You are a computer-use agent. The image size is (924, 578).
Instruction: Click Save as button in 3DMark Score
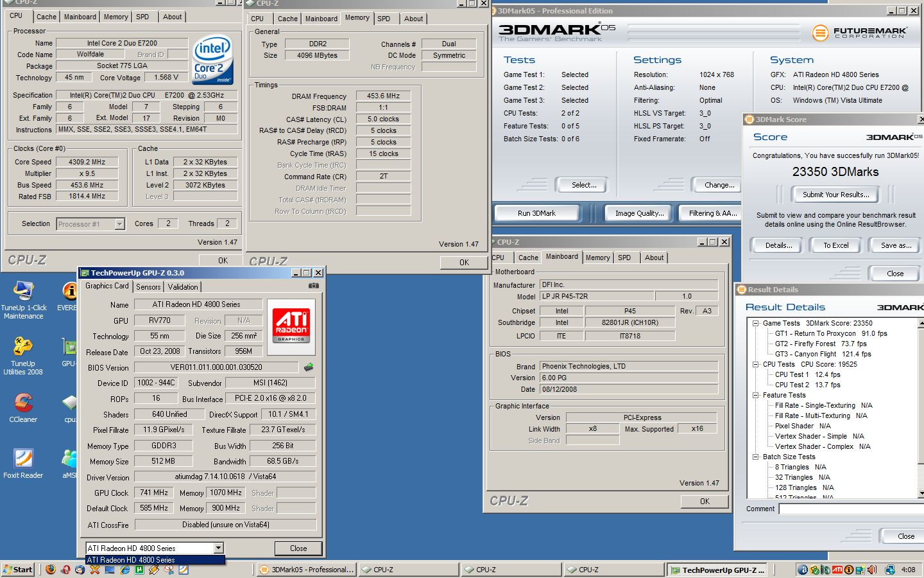click(x=896, y=245)
